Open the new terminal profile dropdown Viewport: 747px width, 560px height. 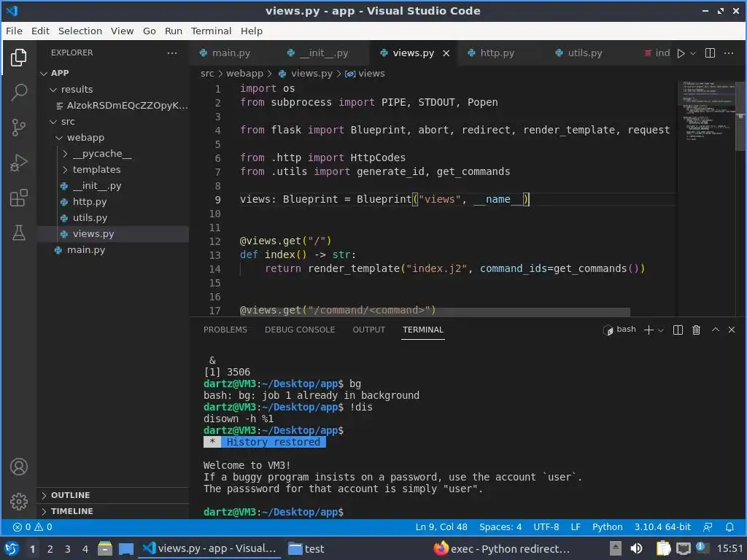(661, 330)
